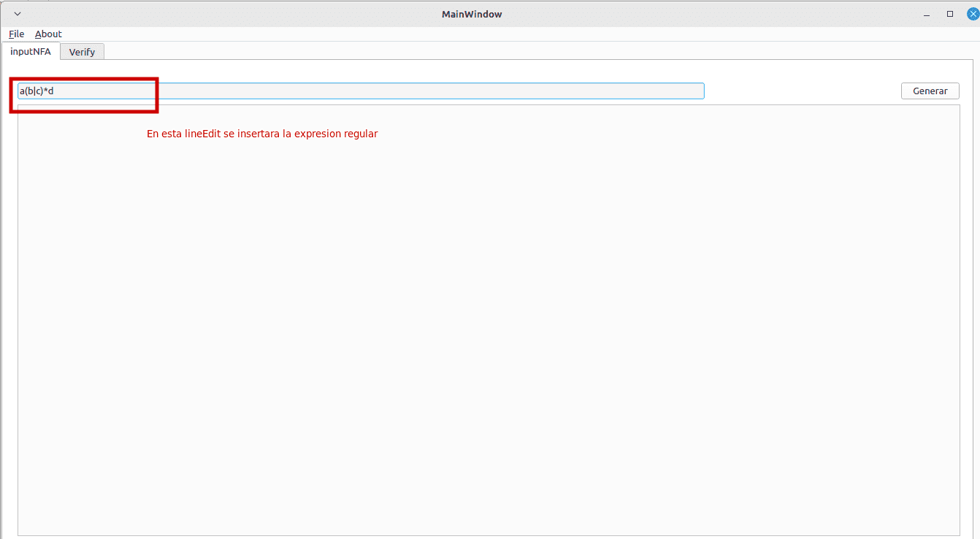The image size is (980, 539).
Task: Click the empty menu bar right of About
Action: point(511,34)
